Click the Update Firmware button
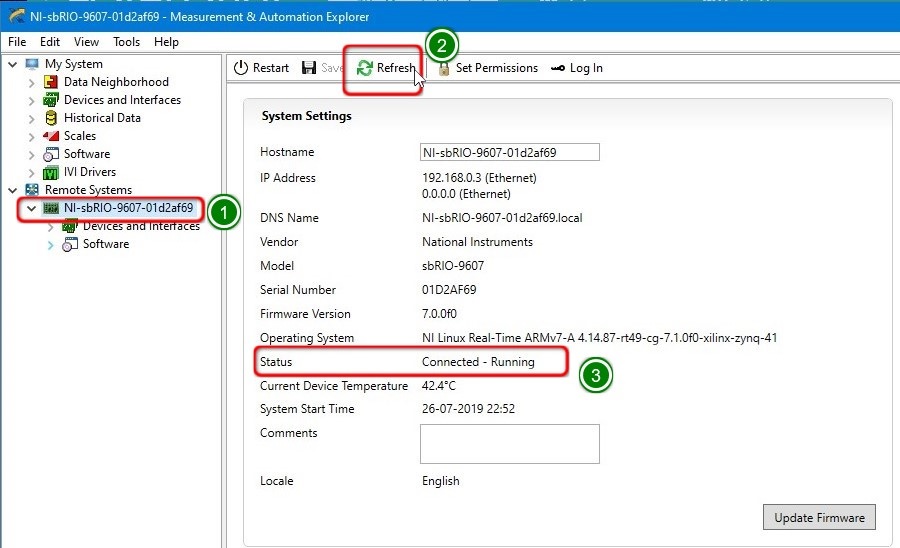 pos(819,517)
